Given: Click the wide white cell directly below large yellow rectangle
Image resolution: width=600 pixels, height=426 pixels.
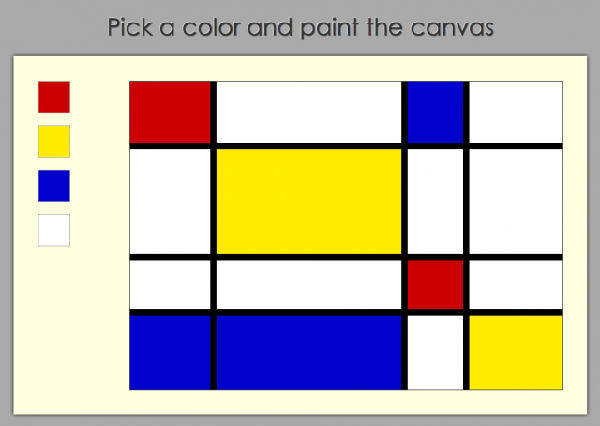Looking at the screenshot, I should coord(309,285).
